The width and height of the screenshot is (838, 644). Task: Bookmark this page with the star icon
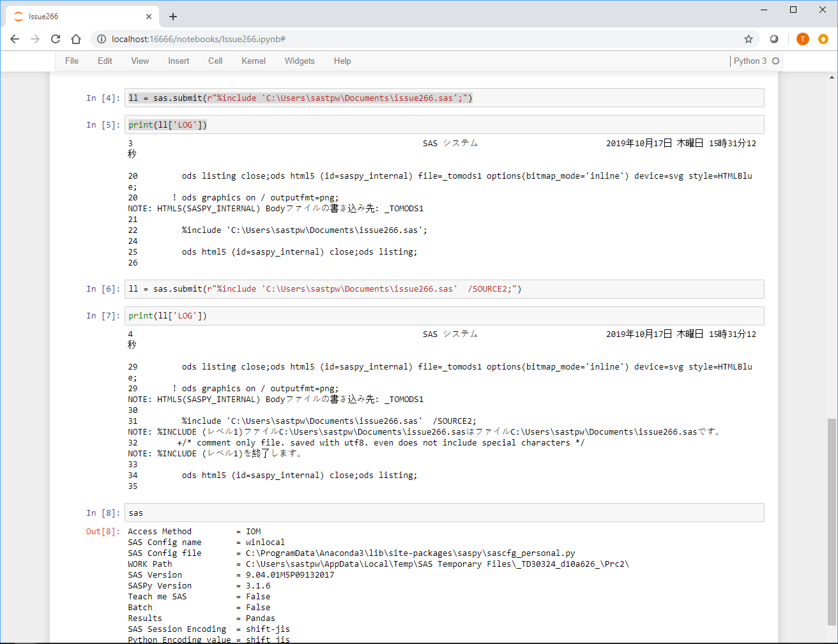click(x=748, y=39)
